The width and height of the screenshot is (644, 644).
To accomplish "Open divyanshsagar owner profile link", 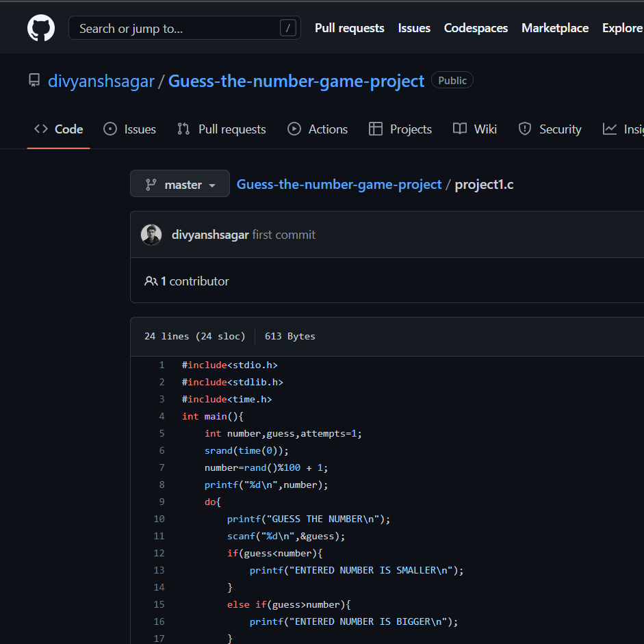I will pos(101,81).
